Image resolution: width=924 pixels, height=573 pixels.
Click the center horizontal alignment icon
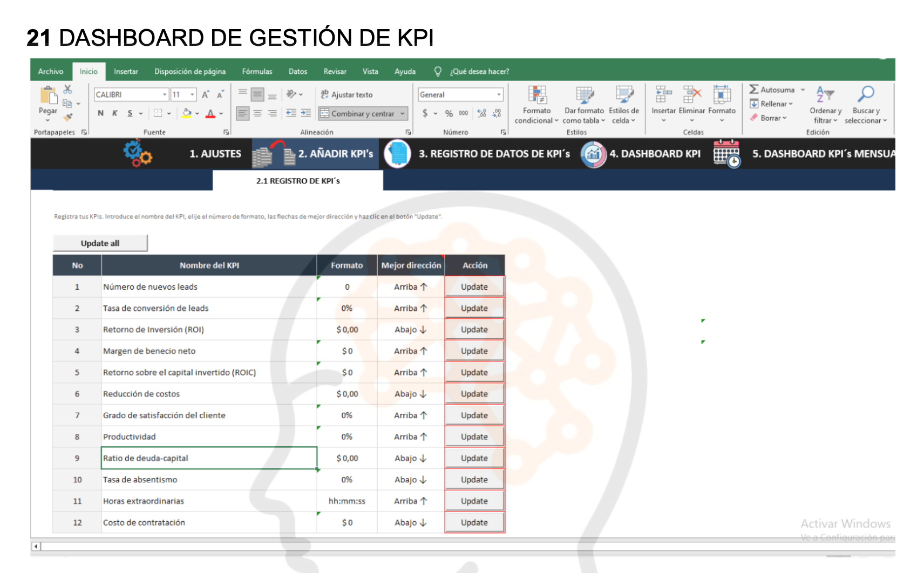257,113
